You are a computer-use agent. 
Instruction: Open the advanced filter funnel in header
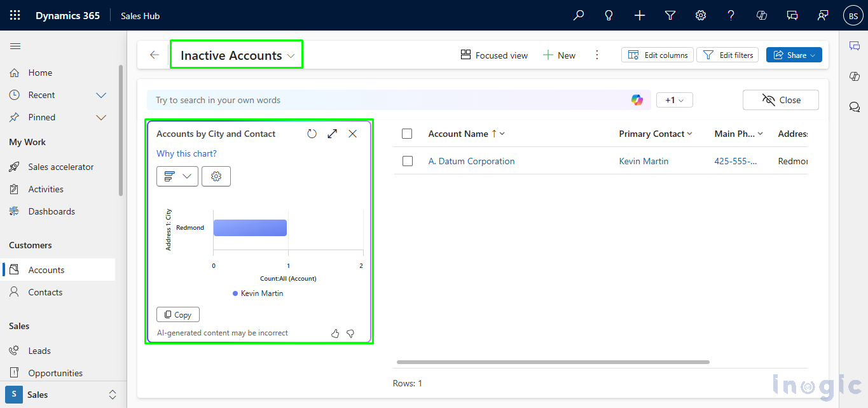(x=670, y=15)
